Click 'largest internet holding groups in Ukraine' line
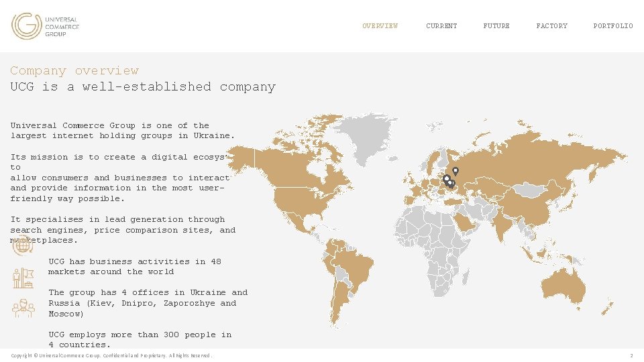The image size is (644, 362). [x=122, y=135]
